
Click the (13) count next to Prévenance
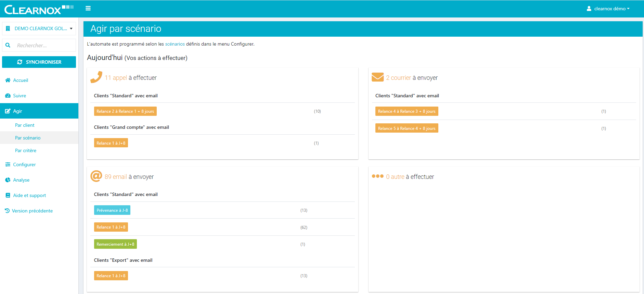click(304, 210)
